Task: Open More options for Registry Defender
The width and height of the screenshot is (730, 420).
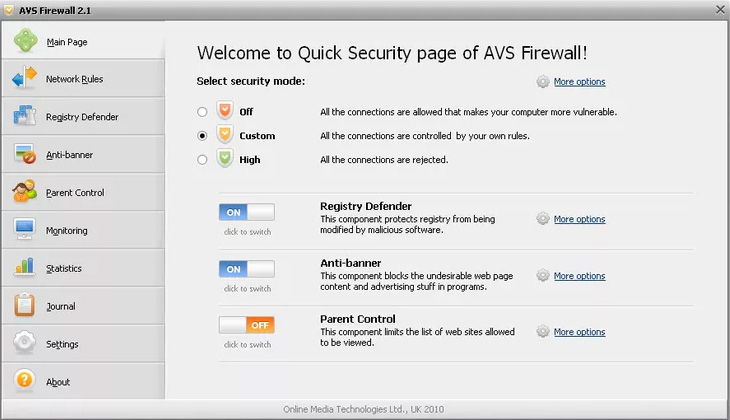Action: tap(579, 219)
